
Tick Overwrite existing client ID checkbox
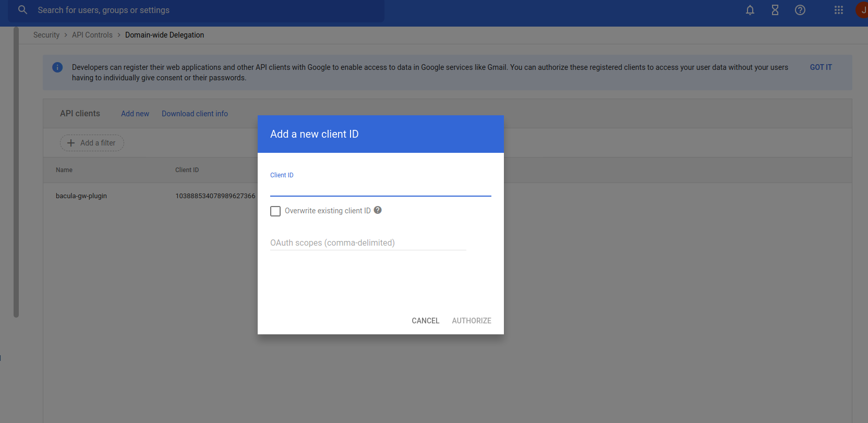pos(275,211)
